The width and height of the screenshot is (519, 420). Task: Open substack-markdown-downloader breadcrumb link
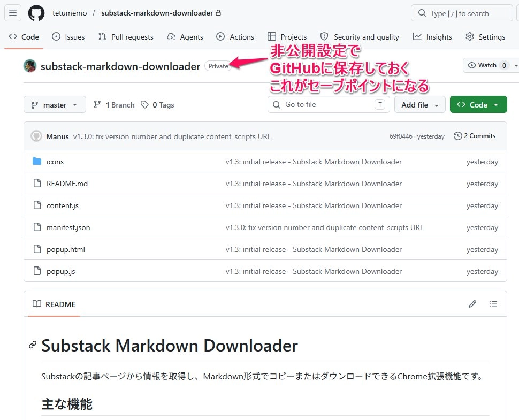point(157,13)
